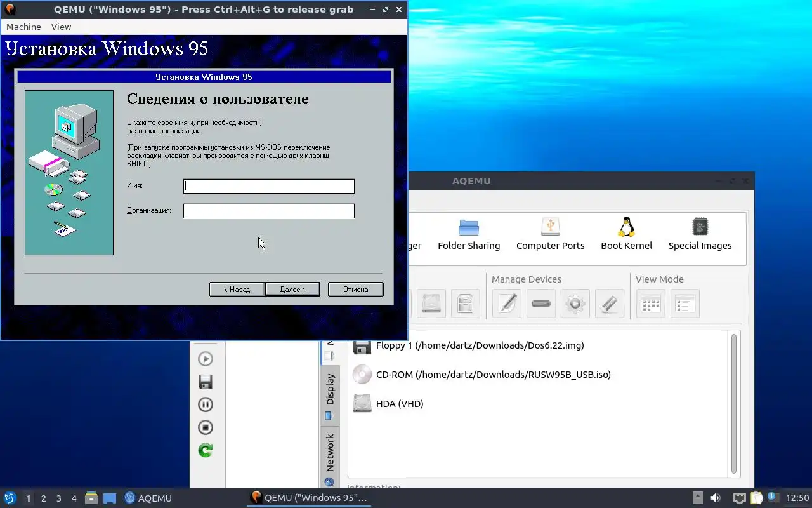Click the Имя name input field
812x508 pixels.
tap(268, 186)
